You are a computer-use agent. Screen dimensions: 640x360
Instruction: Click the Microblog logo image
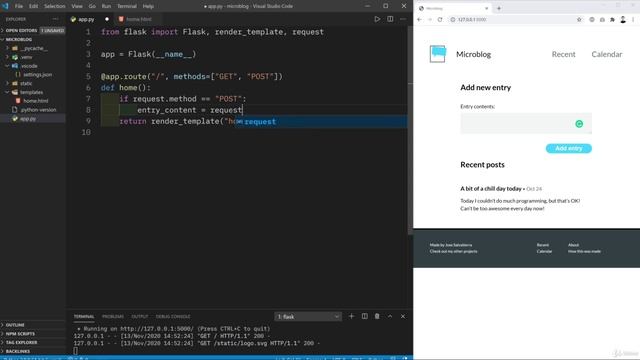tap(438, 54)
